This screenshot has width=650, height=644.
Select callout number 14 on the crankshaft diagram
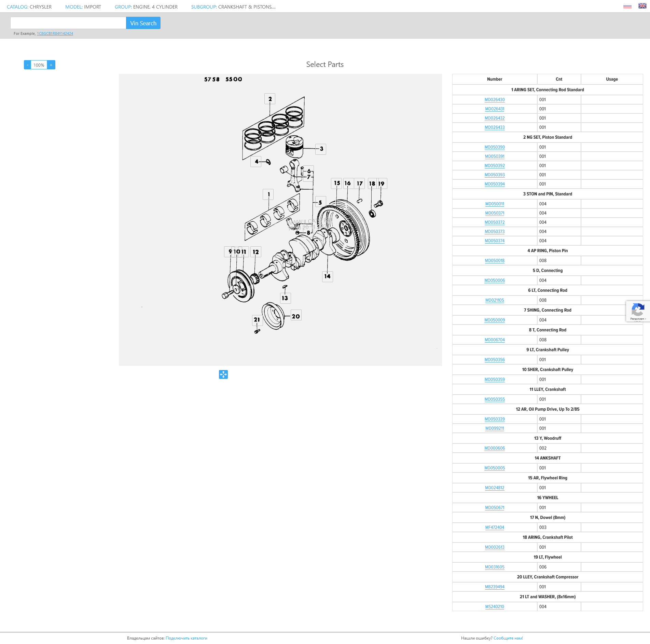click(327, 276)
